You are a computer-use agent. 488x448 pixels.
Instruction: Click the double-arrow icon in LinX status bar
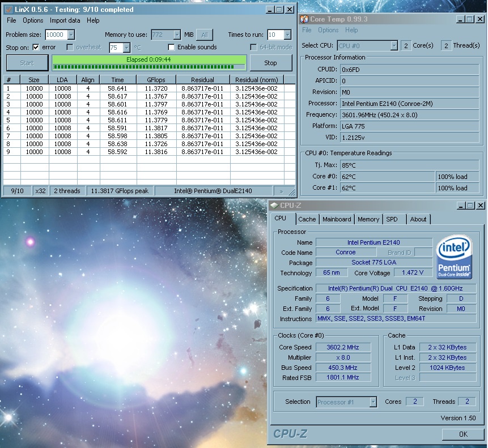(281, 191)
